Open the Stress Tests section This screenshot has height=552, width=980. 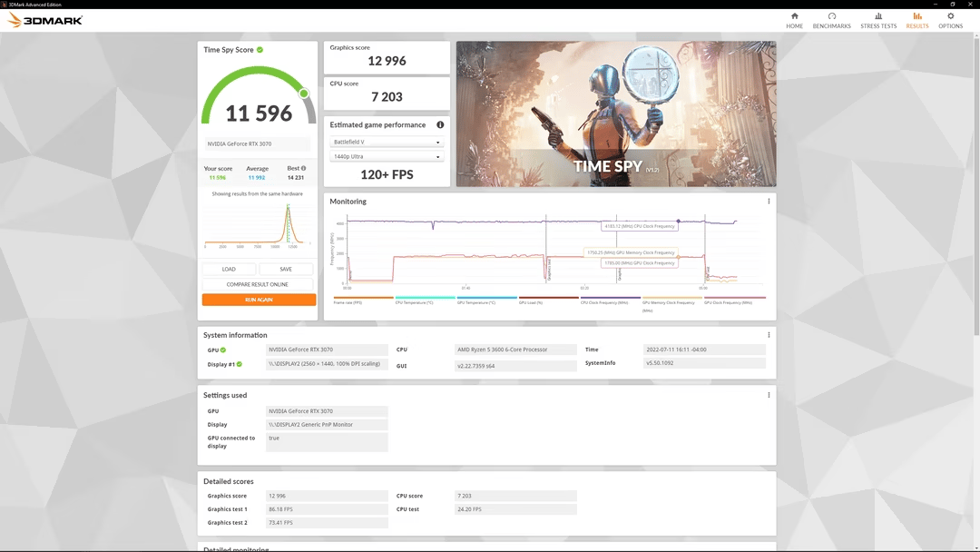tap(878, 21)
